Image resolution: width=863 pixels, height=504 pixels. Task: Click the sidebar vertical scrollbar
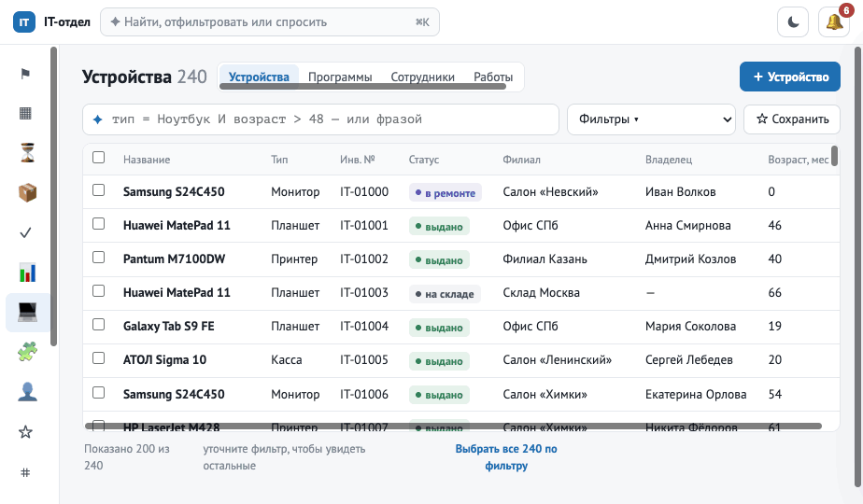[x=53, y=196]
